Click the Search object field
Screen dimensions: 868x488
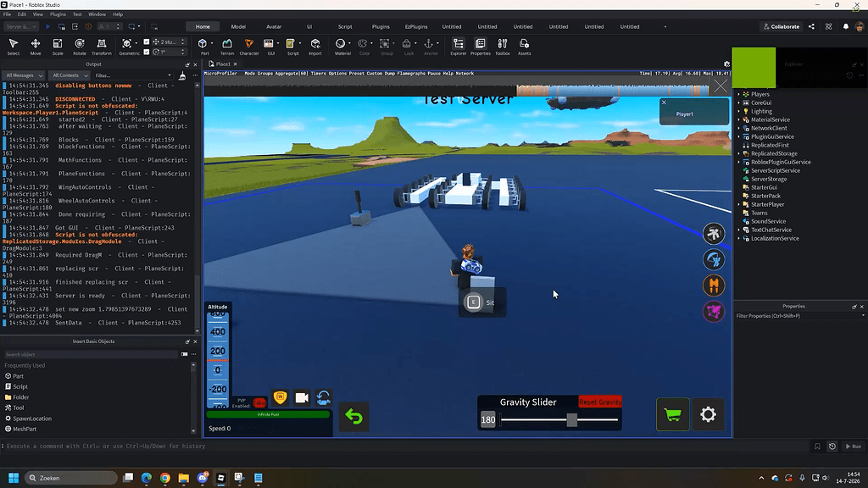point(92,354)
